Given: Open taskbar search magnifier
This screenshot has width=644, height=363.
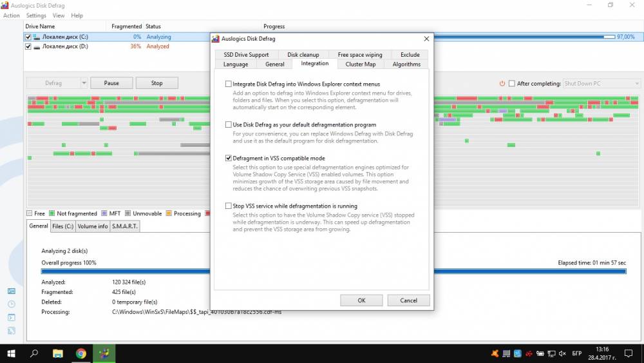Looking at the screenshot, I should pyautogui.click(x=35, y=353).
